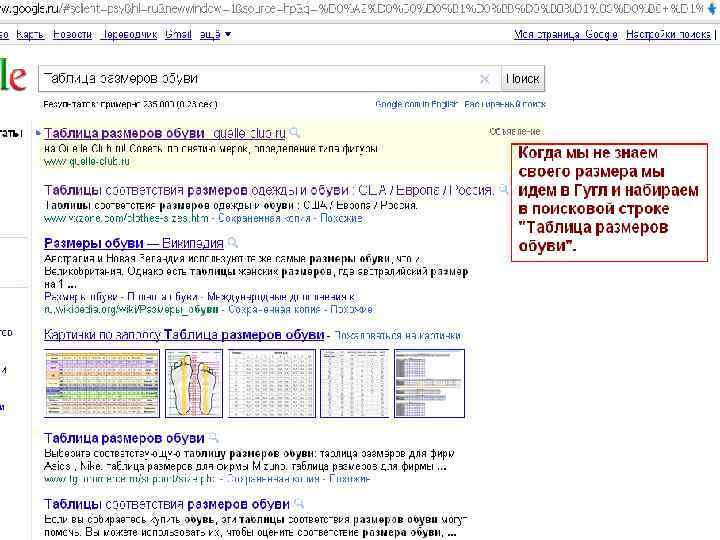Open the foot outline image thumbnail
Image resolution: width=720 pixels, height=540 pixels.
194,383
